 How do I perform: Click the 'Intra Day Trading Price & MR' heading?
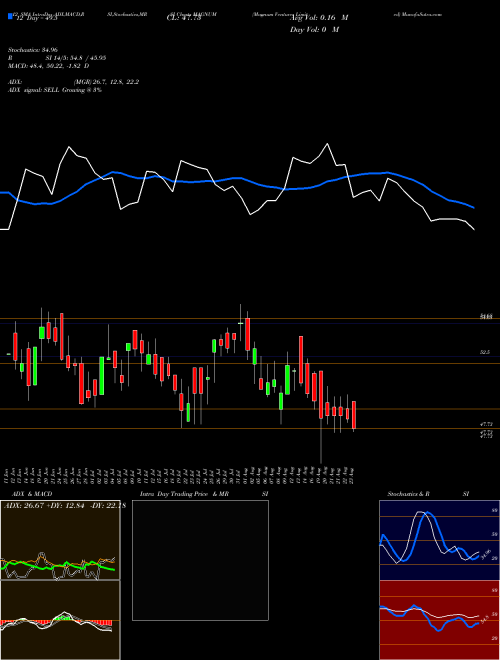coord(184,494)
